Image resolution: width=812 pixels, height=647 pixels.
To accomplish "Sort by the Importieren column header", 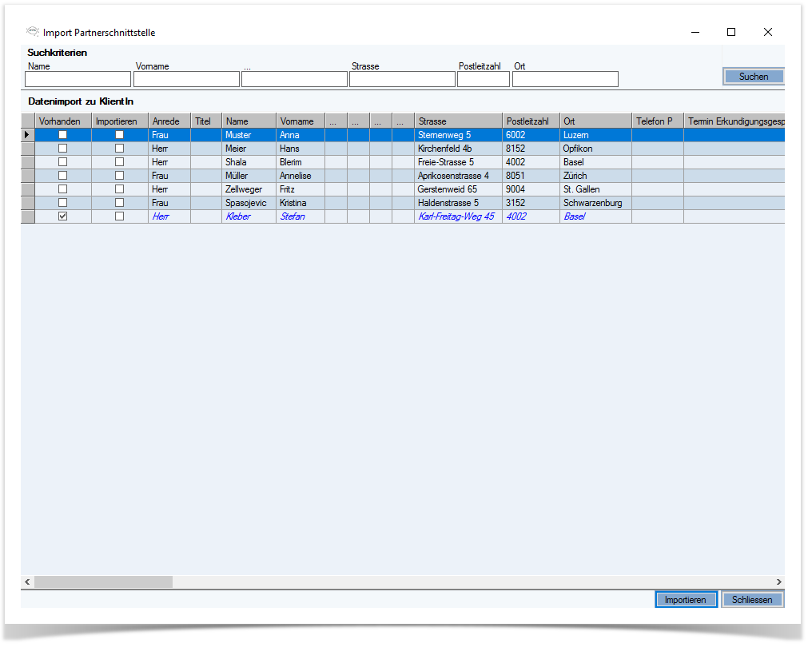I will coord(120,121).
